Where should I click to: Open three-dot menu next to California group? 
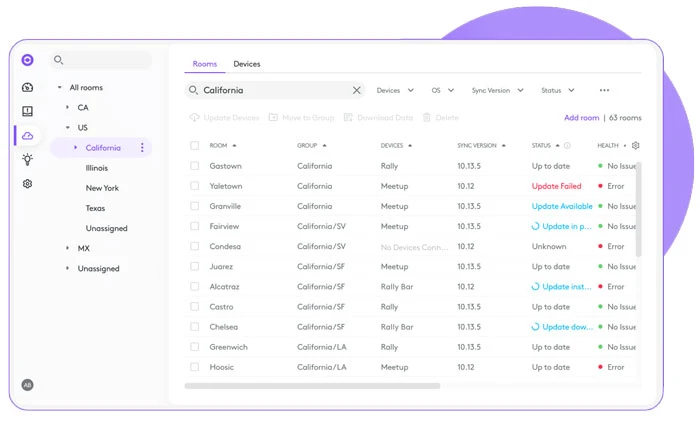click(x=142, y=148)
